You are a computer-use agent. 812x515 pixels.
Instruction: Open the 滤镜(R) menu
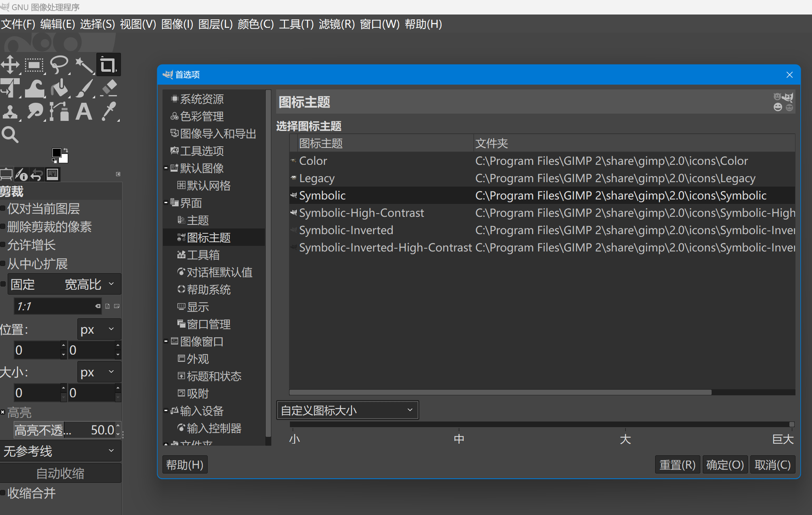click(337, 24)
